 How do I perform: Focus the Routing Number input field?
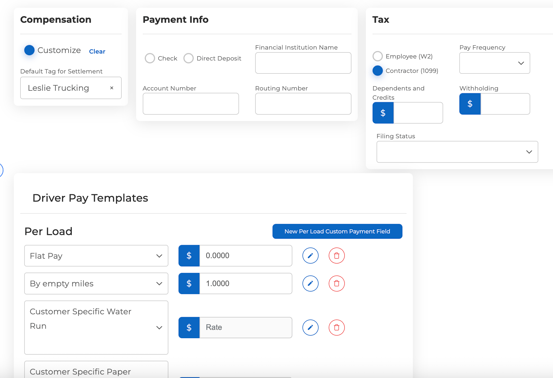[303, 104]
